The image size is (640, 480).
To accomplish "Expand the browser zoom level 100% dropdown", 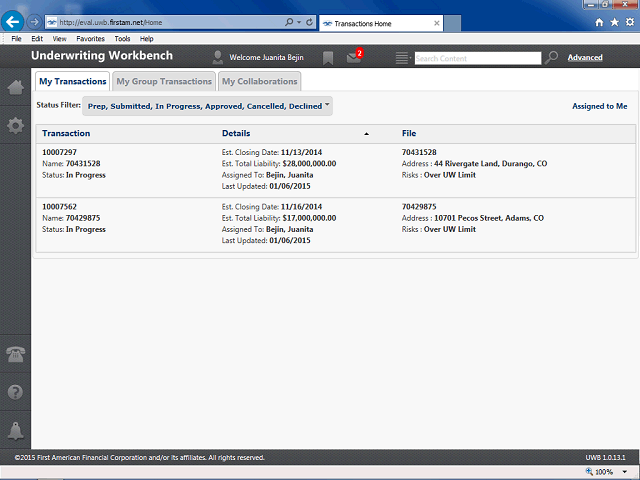I will point(625,472).
